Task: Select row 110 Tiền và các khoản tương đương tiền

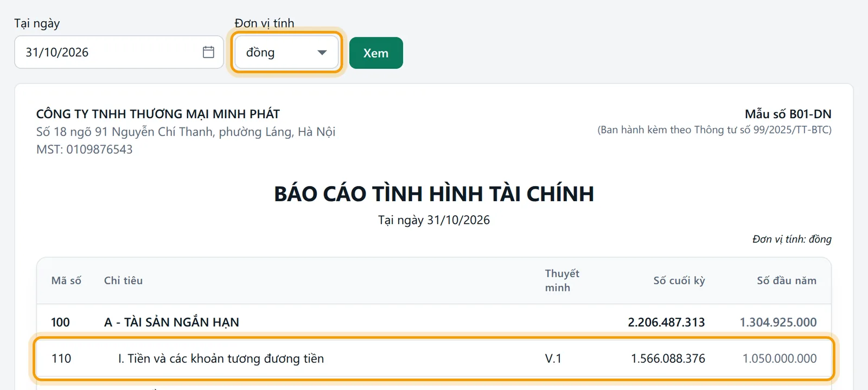Action: [x=434, y=359]
